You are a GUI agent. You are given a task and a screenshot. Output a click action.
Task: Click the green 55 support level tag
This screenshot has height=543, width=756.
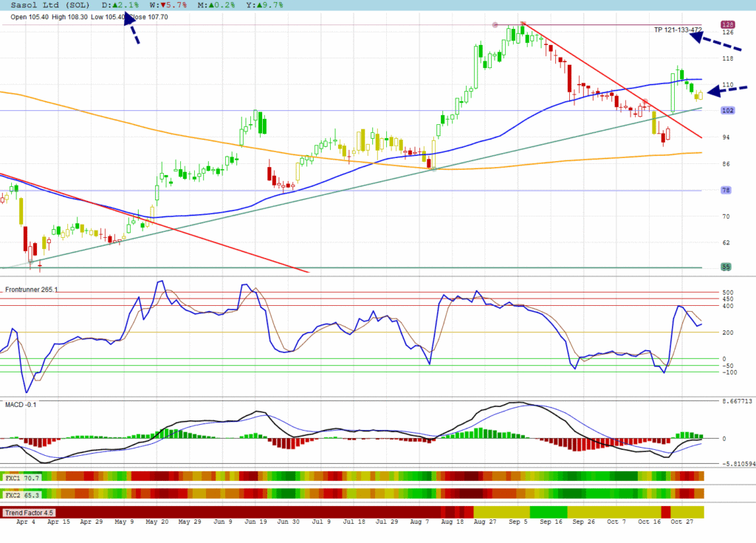[x=727, y=267]
